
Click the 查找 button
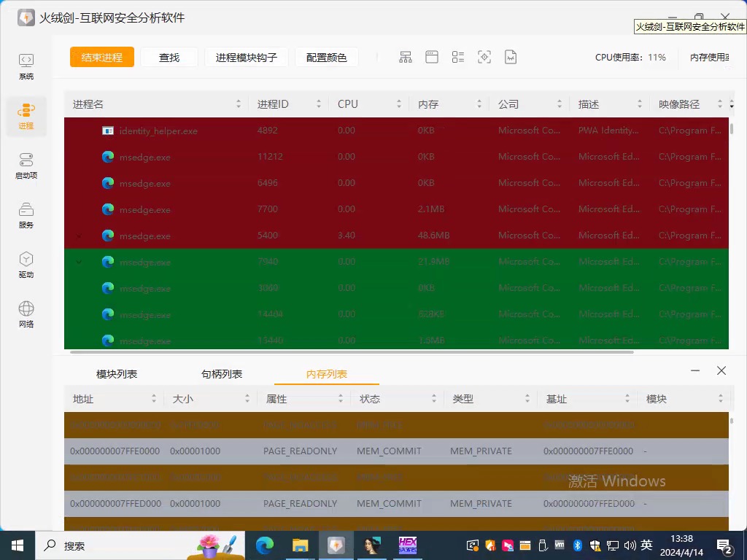pyautogui.click(x=169, y=57)
